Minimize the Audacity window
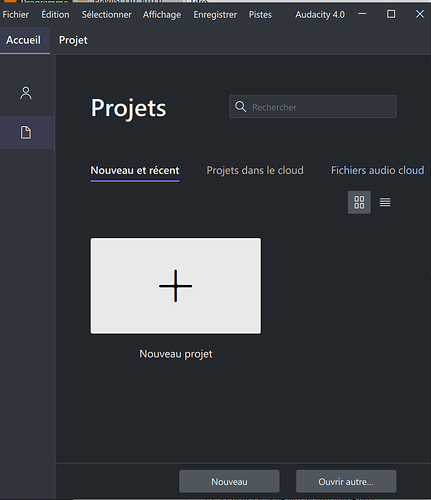This screenshot has width=431, height=500. 362,14
